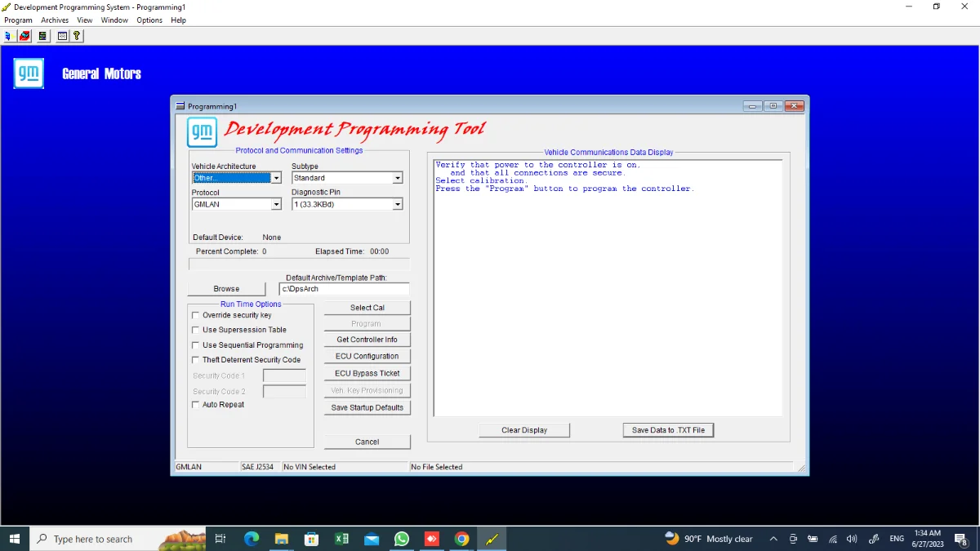Click Save Data to .TXT File button
Image resolution: width=980 pixels, height=551 pixels.
pyautogui.click(x=668, y=430)
